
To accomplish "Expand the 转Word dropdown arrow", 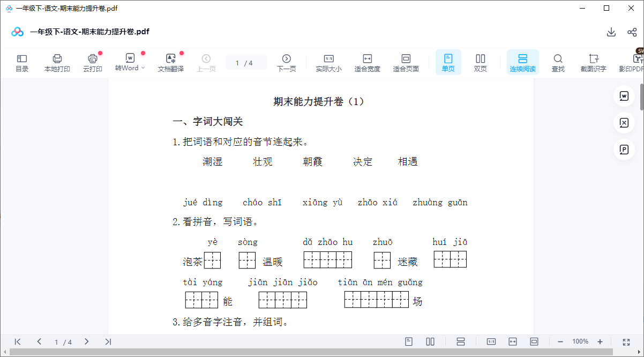I will click(143, 68).
